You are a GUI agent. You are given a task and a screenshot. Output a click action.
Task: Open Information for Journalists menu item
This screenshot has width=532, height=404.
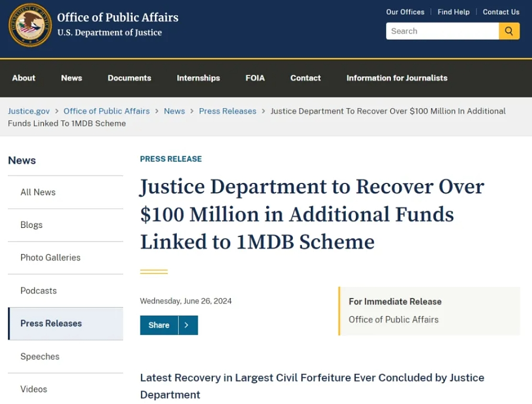[397, 78]
